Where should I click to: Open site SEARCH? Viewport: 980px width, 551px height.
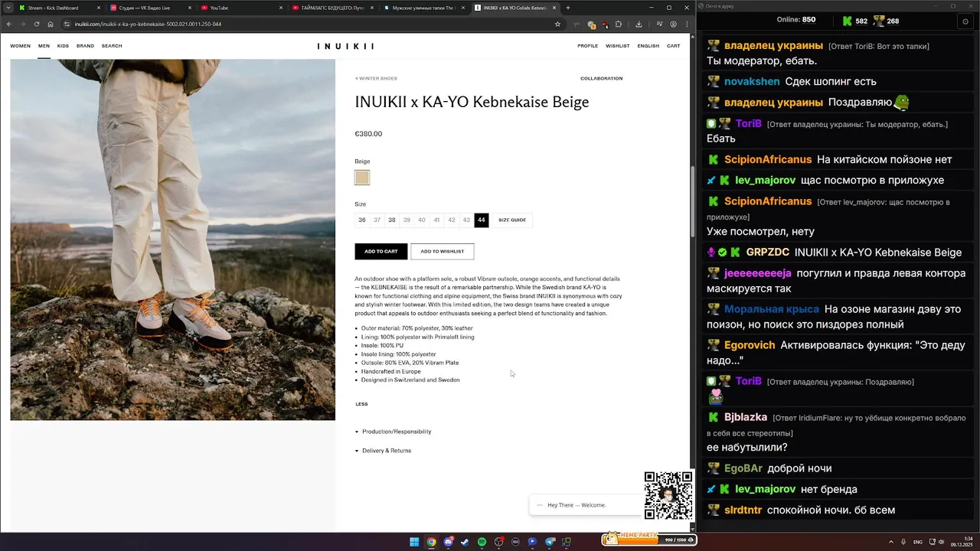tap(112, 46)
